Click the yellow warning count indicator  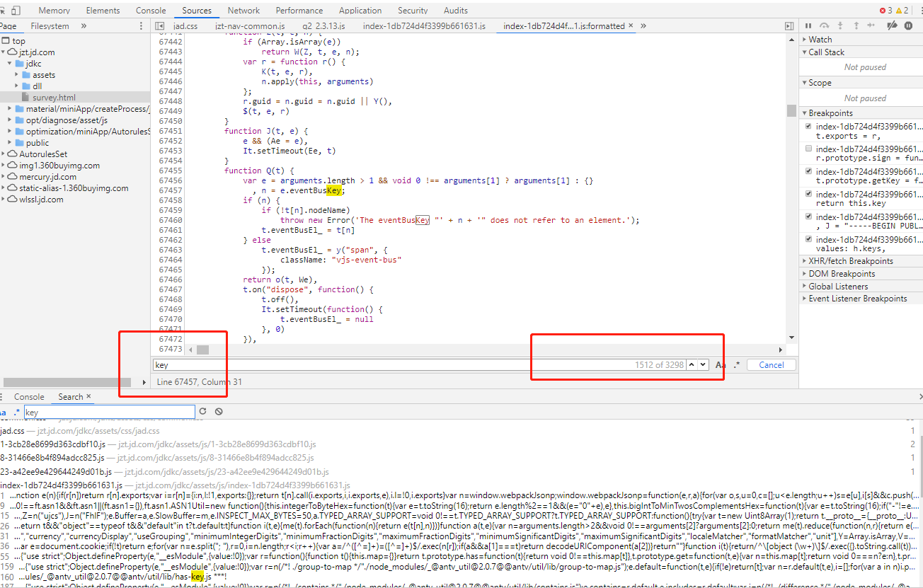tap(902, 11)
